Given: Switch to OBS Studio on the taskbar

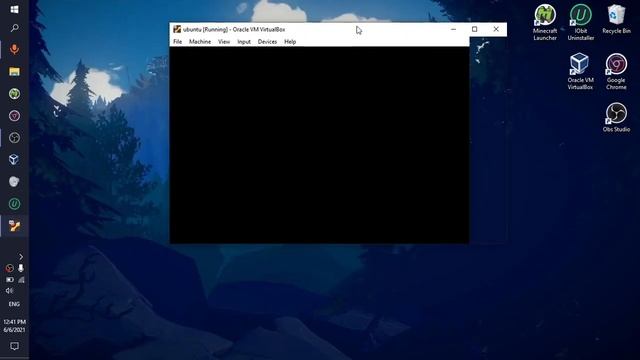Looking at the screenshot, I should [x=14, y=138].
